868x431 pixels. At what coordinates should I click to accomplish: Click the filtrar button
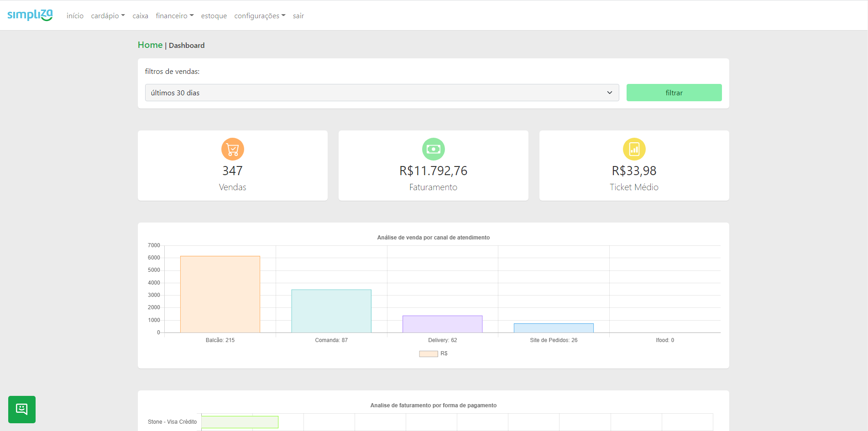[674, 93]
